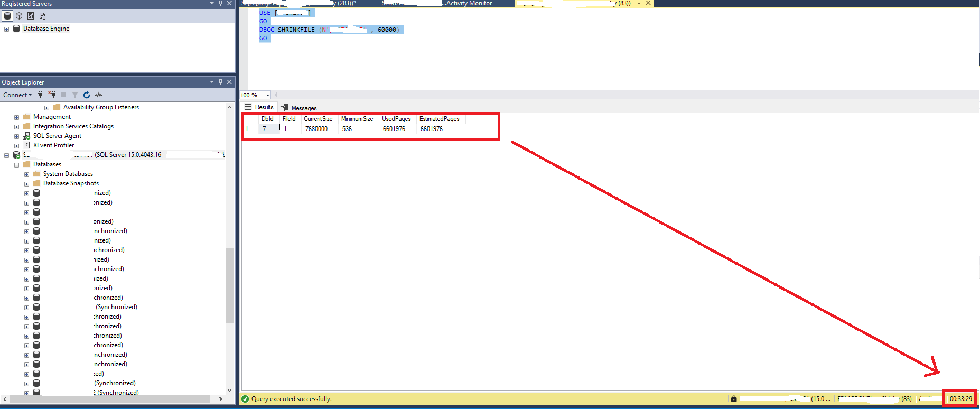
Task: Expand the System Databases folder
Action: pos(26,174)
